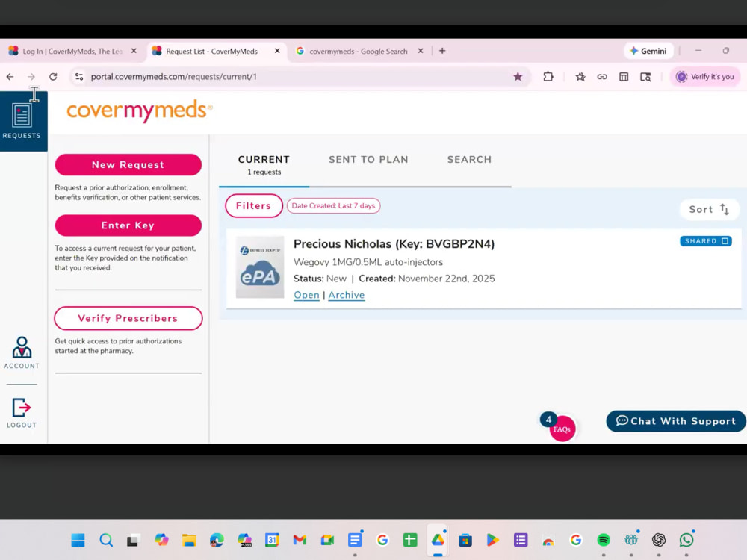
Task: Open the Windows Start menu
Action: [78, 540]
